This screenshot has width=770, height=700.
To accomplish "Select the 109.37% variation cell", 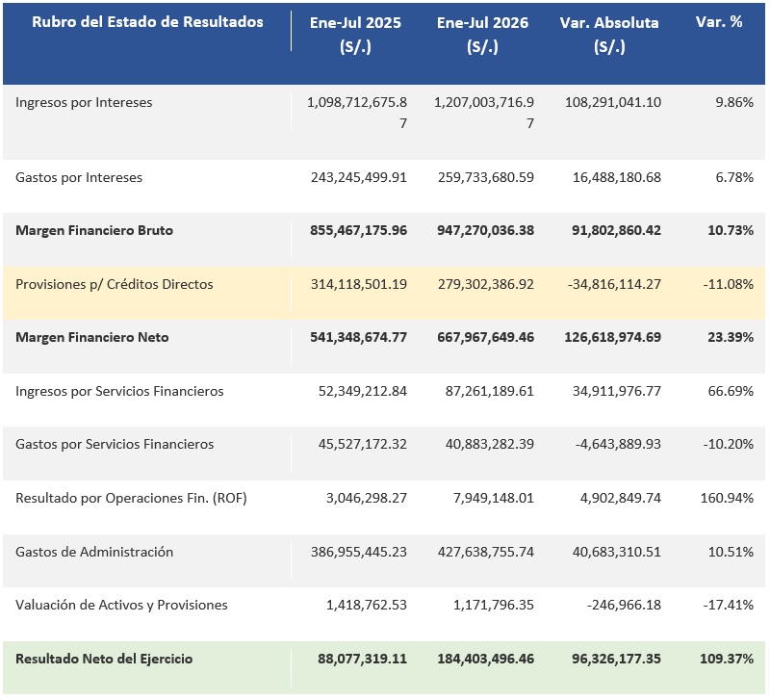I will click(727, 659).
